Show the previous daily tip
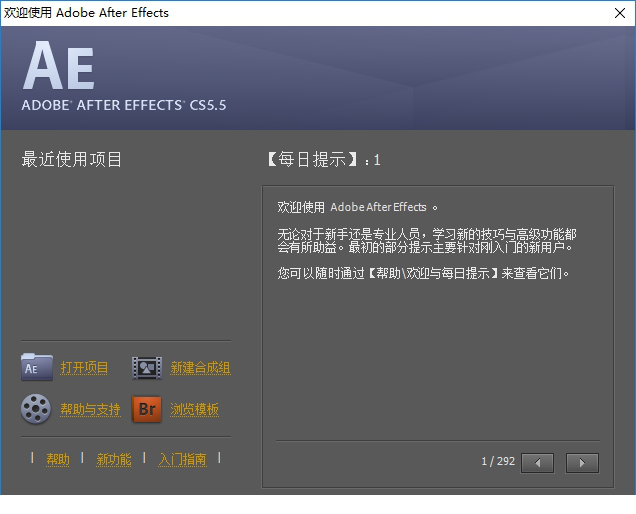This screenshot has width=636, height=514. coord(537,463)
